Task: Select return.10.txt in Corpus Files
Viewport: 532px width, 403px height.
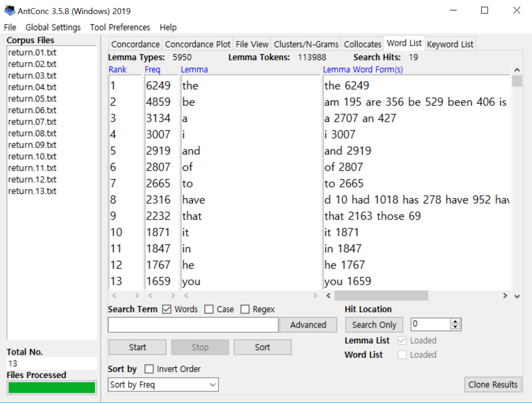Action: [32, 156]
